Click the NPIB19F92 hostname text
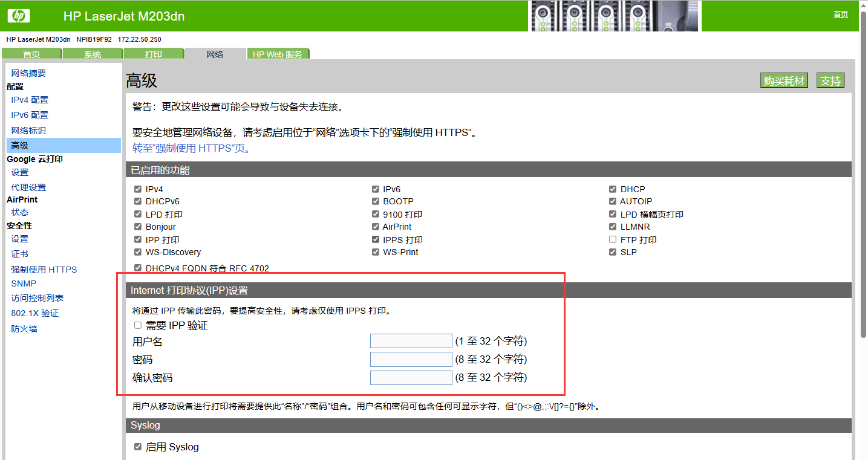 [94, 39]
